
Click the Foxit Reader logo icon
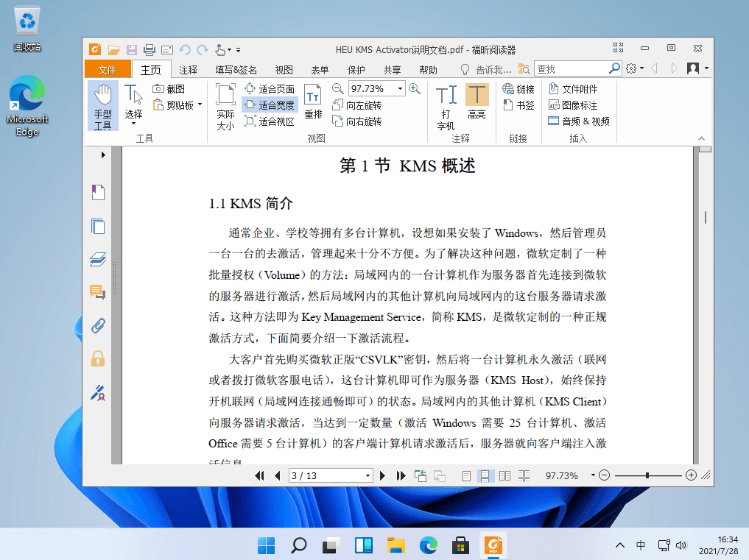click(95, 49)
